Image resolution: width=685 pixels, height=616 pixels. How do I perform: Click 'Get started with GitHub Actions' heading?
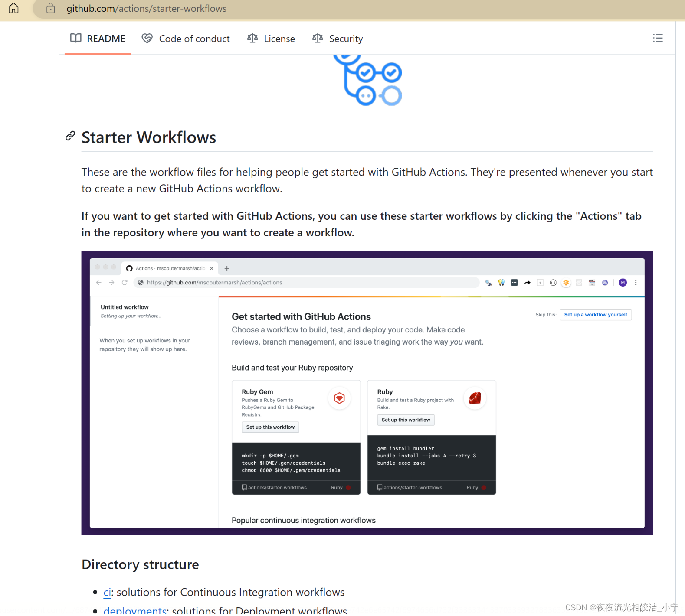301,317
